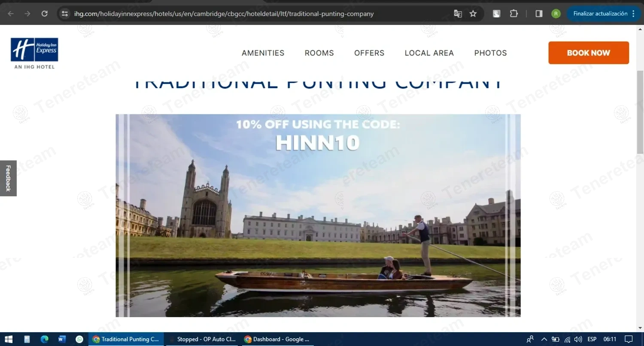Show hidden system tray icons chevron
644x346 pixels.
[x=544, y=339]
